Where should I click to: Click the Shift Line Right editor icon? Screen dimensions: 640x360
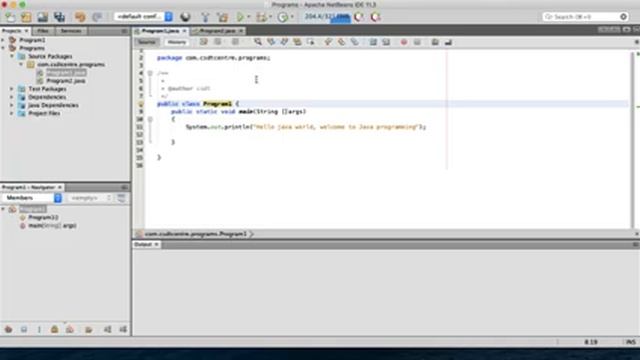coord(386,42)
